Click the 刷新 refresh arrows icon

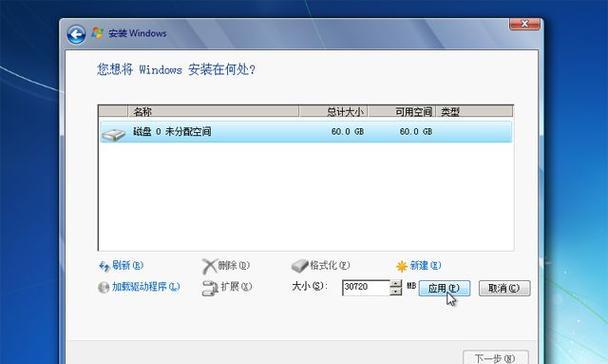[x=104, y=266]
